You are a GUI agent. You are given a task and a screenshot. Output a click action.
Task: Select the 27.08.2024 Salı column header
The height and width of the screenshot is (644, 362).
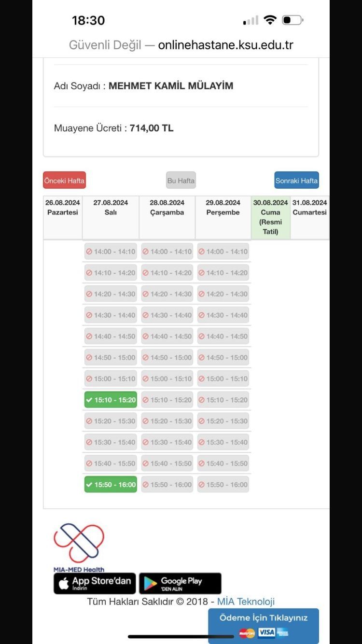pos(111,208)
